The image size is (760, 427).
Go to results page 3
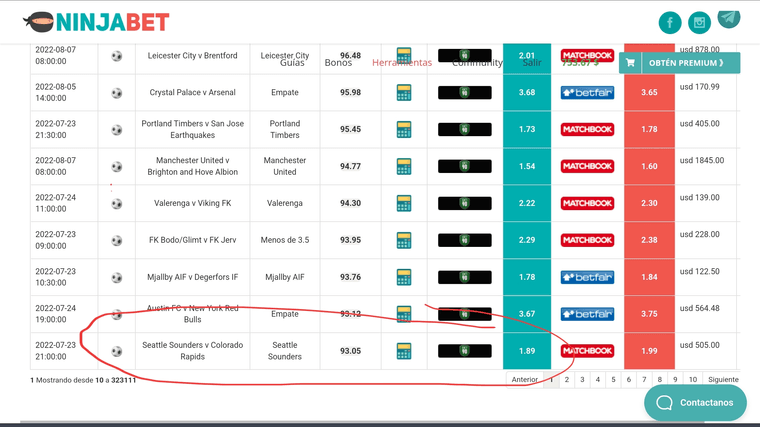582,380
